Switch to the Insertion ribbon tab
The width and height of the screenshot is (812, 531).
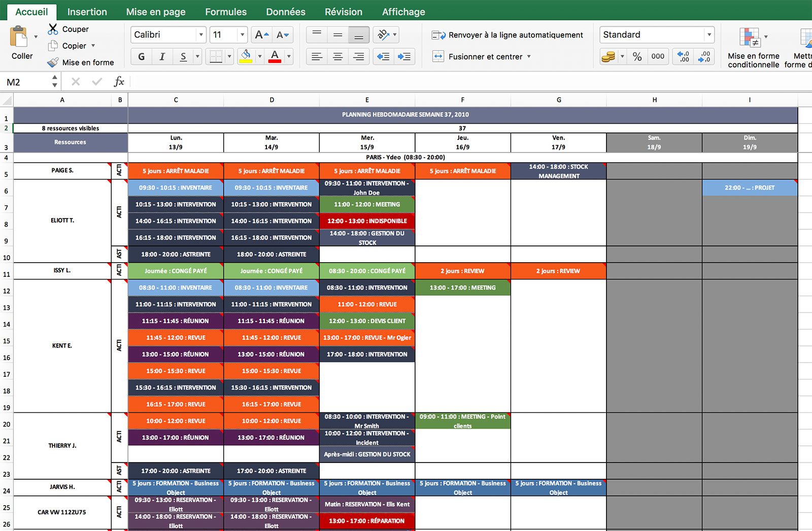coord(87,11)
